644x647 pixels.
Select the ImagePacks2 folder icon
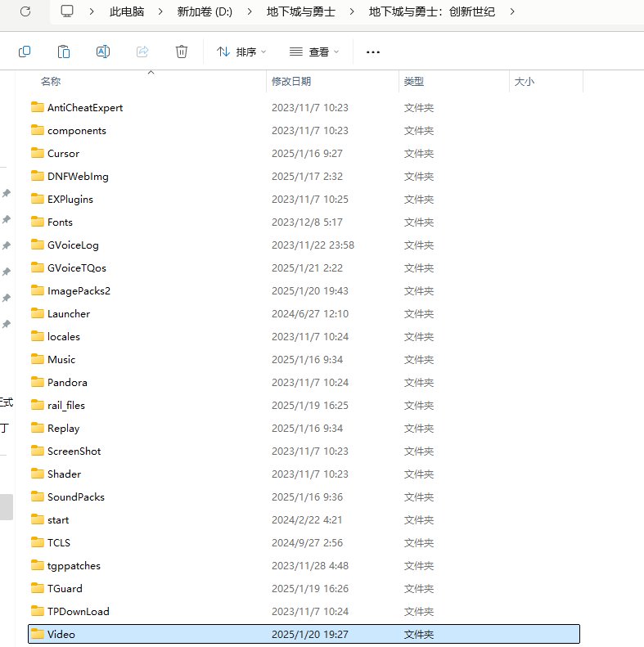point(38,290)
